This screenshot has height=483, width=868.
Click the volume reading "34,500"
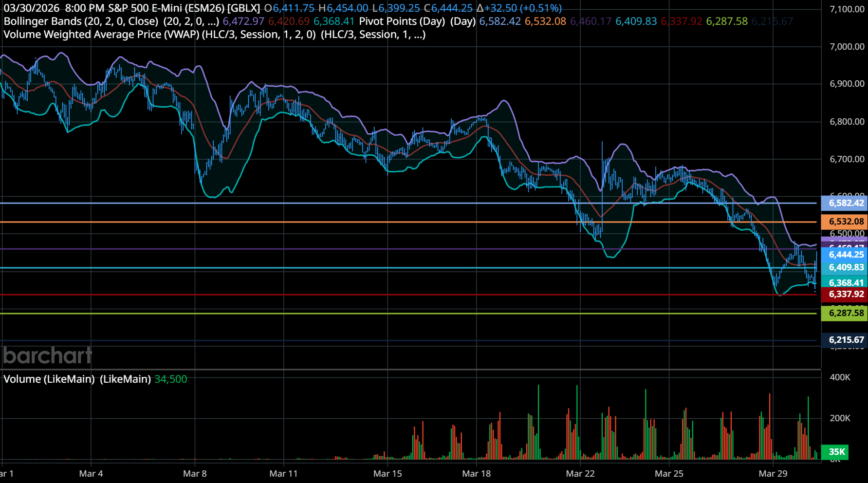click(x=170, y=379)
